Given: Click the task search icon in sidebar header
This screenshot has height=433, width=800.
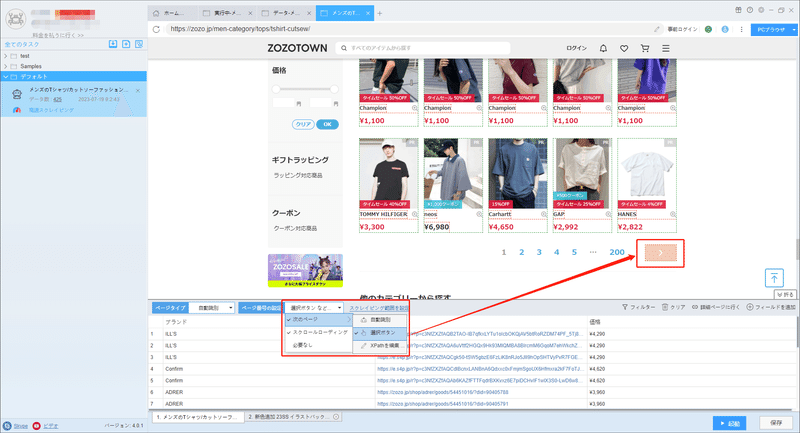Looking at the screenshot, I should 139,44.
